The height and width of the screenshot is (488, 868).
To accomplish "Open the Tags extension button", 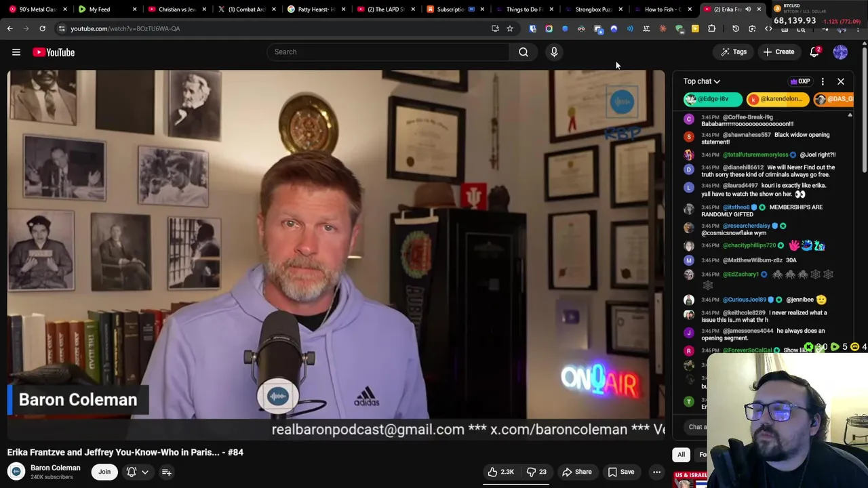I will (734, 52).
